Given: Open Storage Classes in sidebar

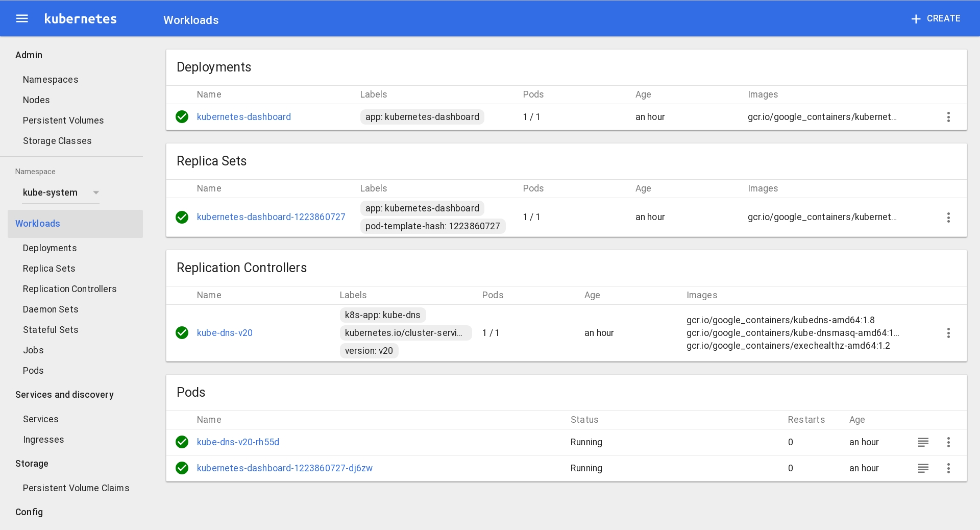Looking at the screenshot, I should click(57, 141).
